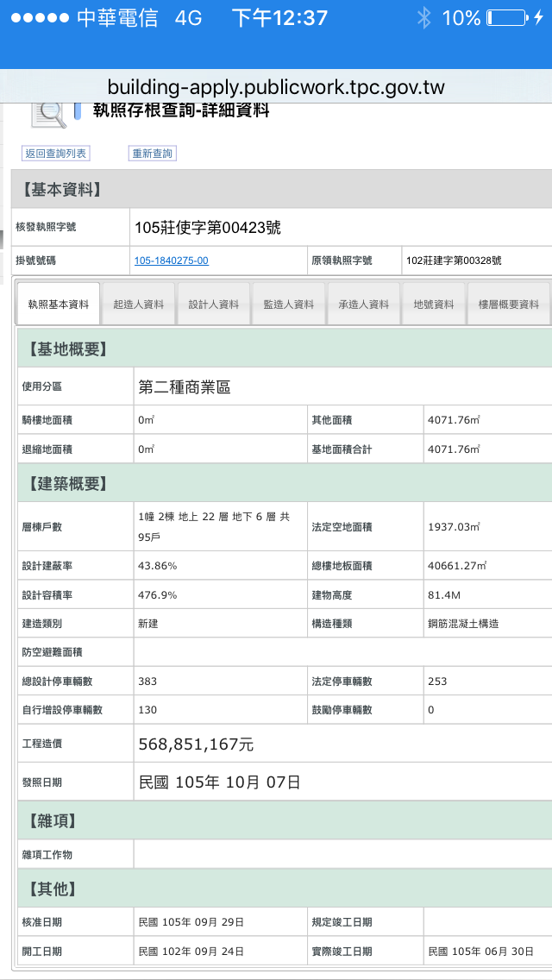Select floor area ratio 476.9%

coord(158,595)
